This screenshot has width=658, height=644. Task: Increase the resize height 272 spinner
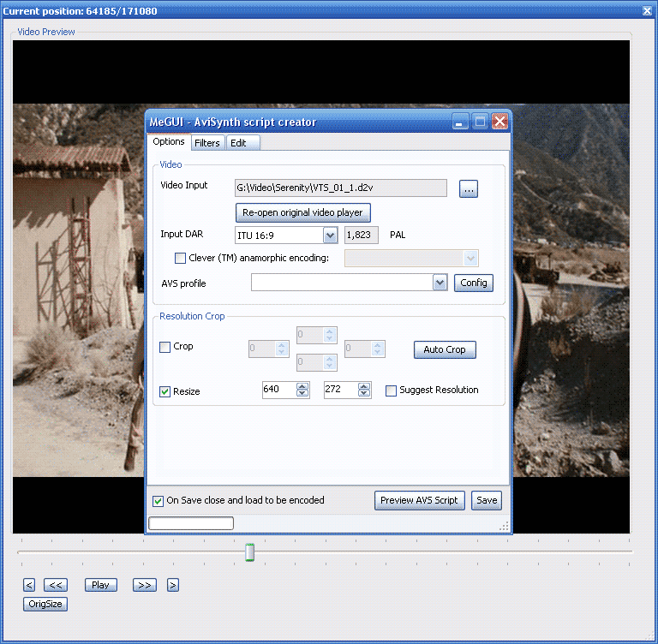tap(364, 386)
